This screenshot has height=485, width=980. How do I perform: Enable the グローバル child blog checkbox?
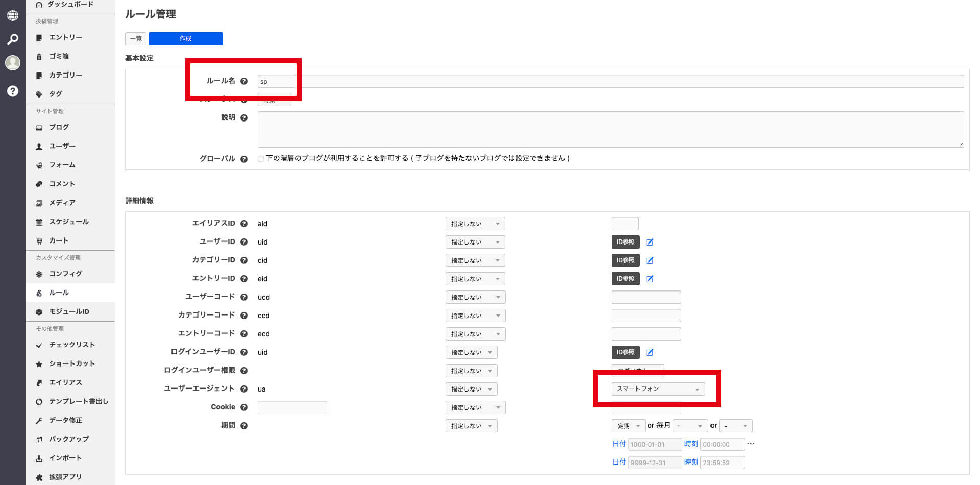coord(261,159)
